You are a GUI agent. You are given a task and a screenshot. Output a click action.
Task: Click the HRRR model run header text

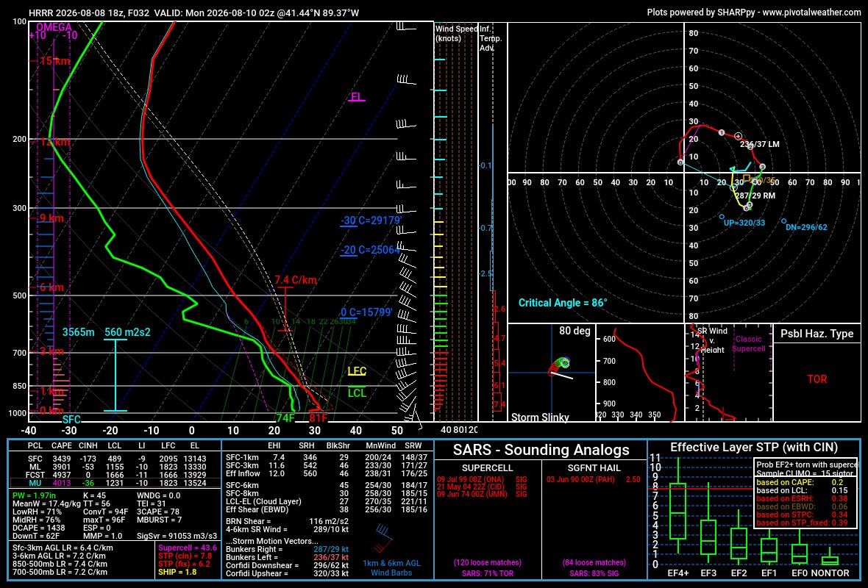pos(193,12)
